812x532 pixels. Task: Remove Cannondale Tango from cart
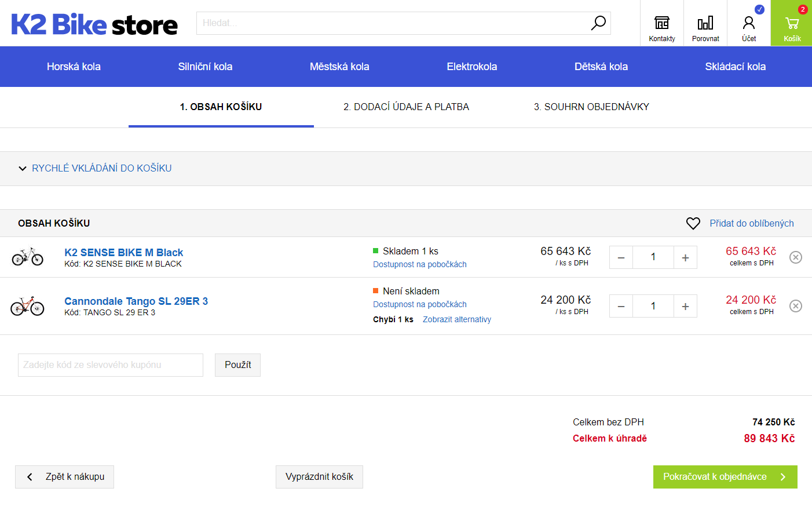[796, 306]
